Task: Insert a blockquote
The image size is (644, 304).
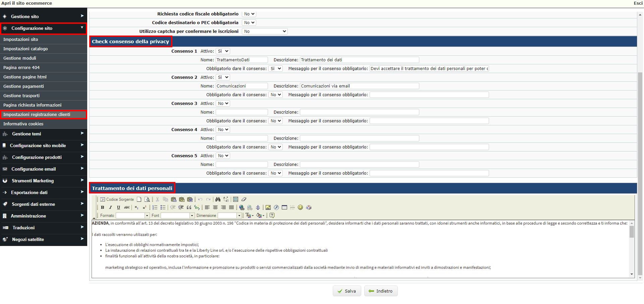Action: click(189, 207)
